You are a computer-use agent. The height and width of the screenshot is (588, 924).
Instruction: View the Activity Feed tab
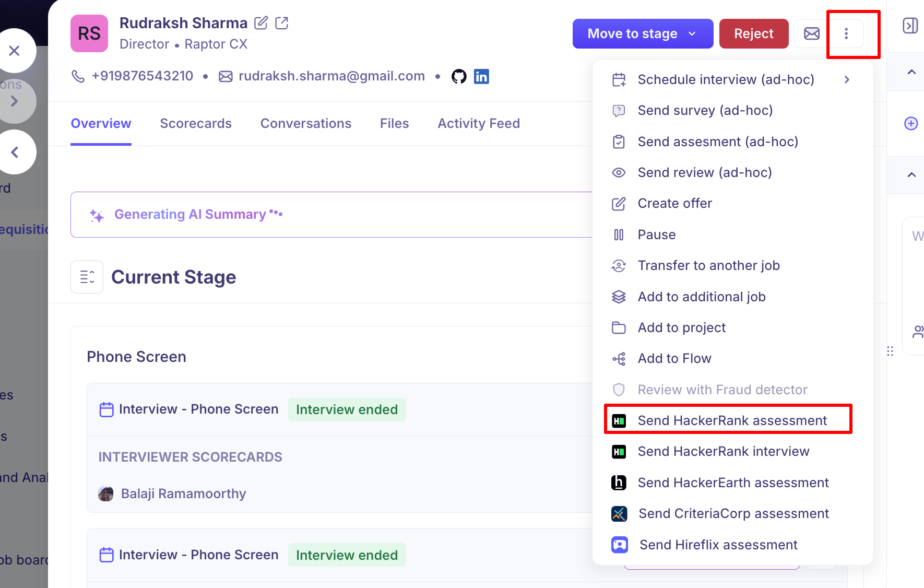pyautogui.click(x=479, y=123)
